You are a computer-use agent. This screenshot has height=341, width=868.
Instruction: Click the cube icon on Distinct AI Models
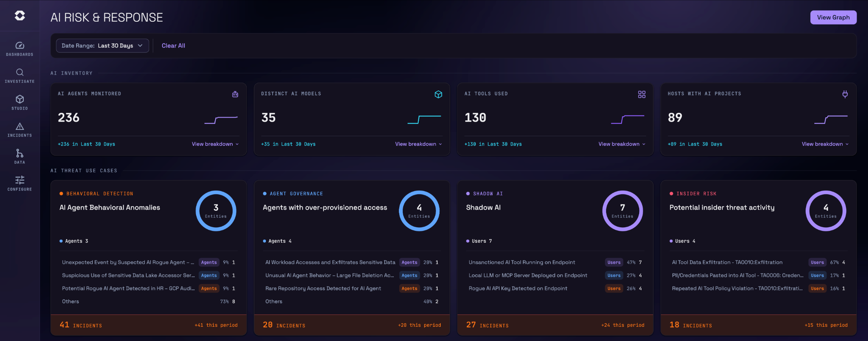coord(438,94)
